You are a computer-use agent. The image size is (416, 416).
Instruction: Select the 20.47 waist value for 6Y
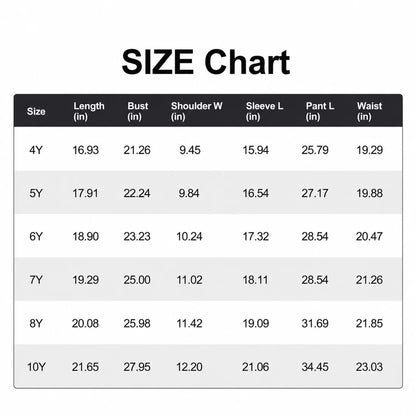coord(369,237)
